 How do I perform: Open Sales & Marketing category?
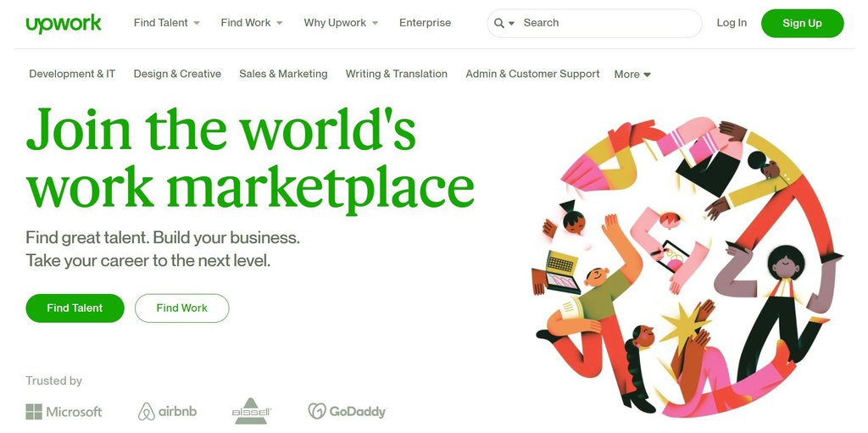point(283,74)
